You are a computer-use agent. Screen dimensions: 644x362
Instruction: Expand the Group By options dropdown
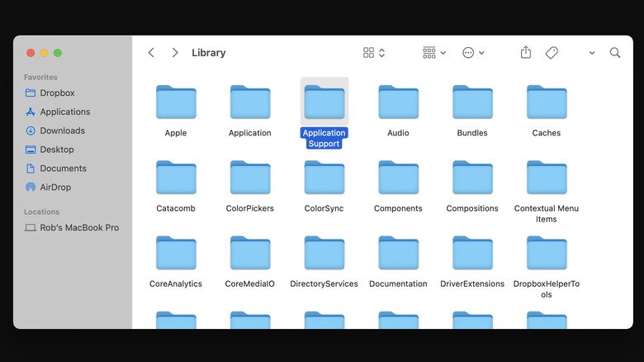coord(434,52)
